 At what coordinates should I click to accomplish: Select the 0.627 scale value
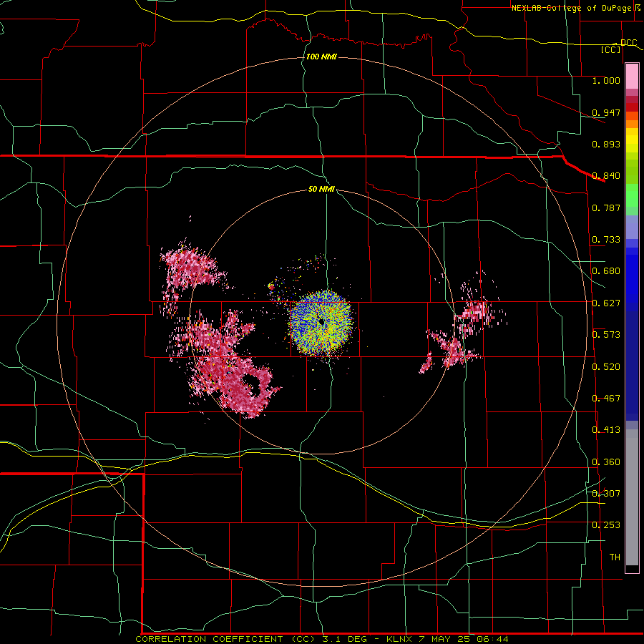click(606, 303)
